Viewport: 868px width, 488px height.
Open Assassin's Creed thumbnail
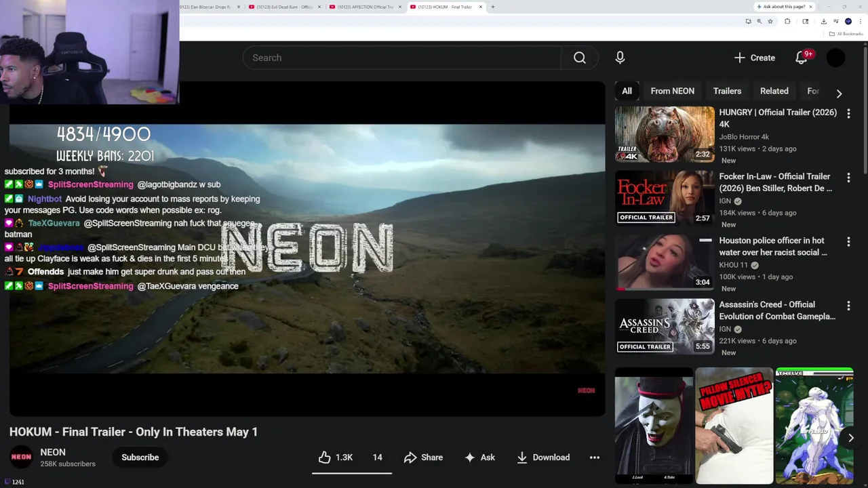pos(665,326)
